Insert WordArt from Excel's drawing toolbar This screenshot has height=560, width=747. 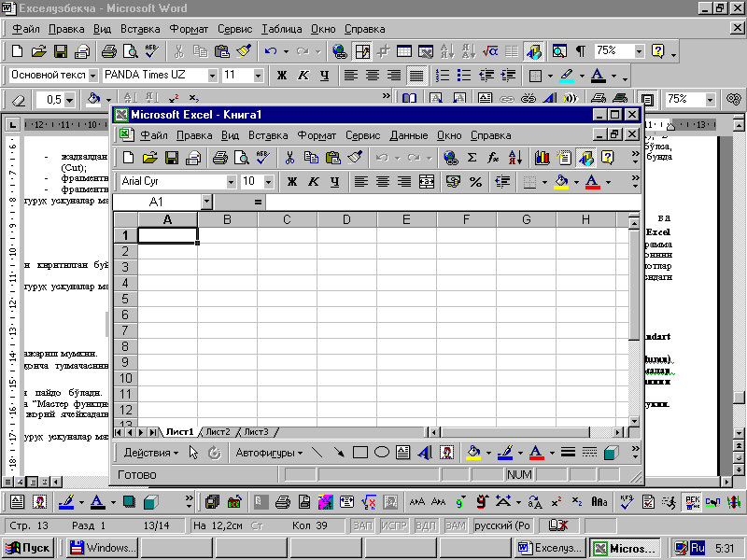pyautogui.click(x=425, y=453)
